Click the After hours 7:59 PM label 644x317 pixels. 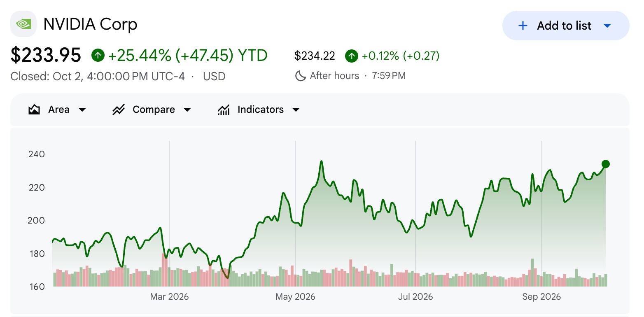point(357,76)
